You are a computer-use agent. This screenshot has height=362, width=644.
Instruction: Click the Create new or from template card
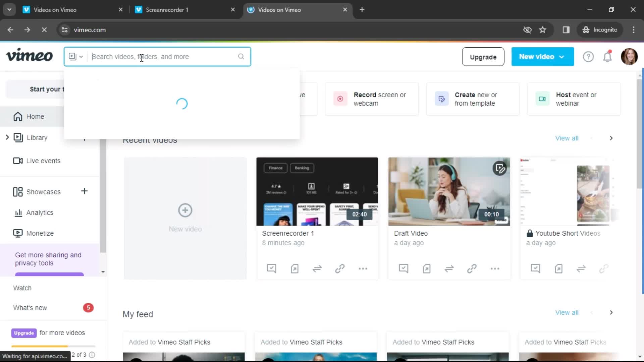pyautogui.click(x=473, y=99)
